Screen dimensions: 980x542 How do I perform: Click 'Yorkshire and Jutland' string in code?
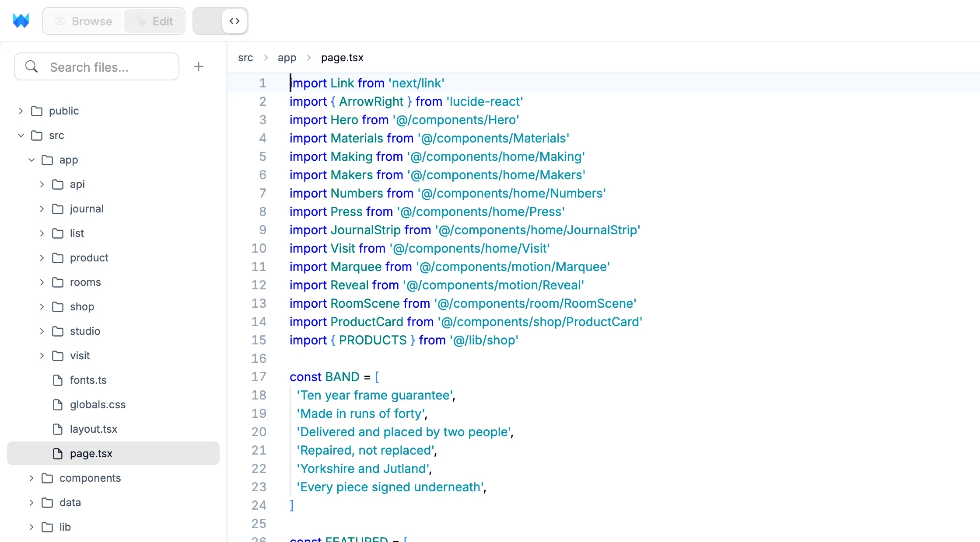point(363,469)
